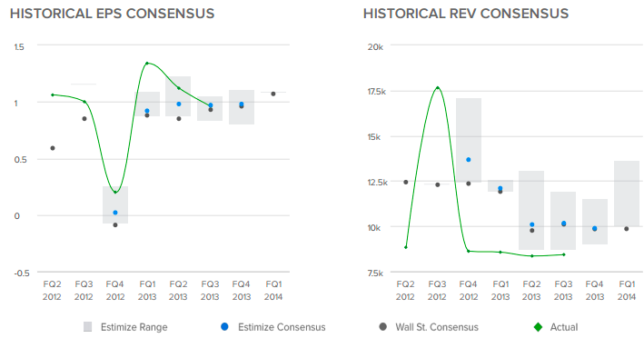This screenshot has height=338, width=644.
Task: Click revenue Estimize range bar for FQ1 2014
Action: 627,194
